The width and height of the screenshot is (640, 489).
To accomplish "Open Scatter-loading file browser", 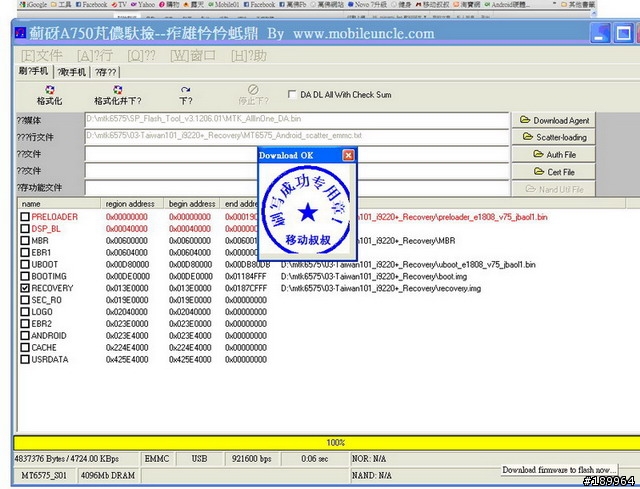I will [x=554, y=137].
